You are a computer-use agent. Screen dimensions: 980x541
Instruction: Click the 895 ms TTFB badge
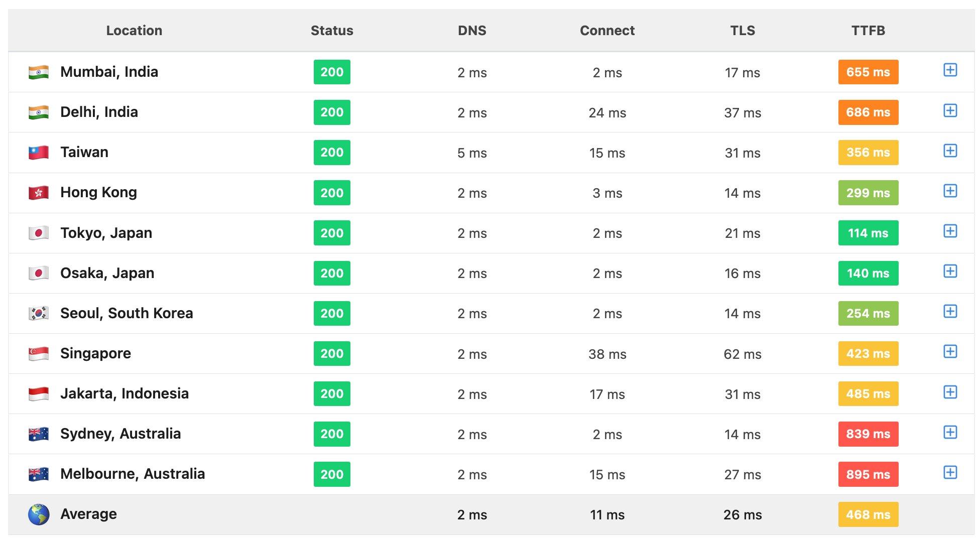pos(868,474)
